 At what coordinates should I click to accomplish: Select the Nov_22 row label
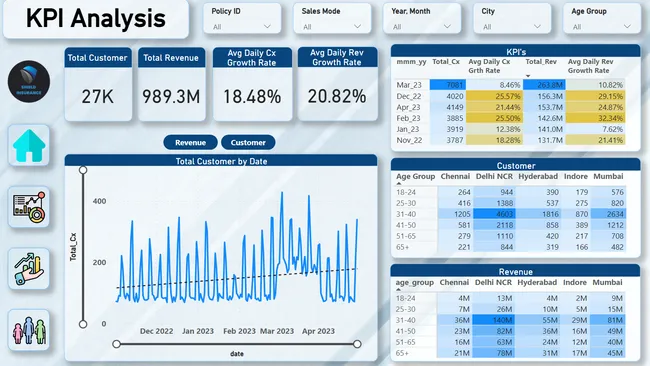tap(409, 140)
